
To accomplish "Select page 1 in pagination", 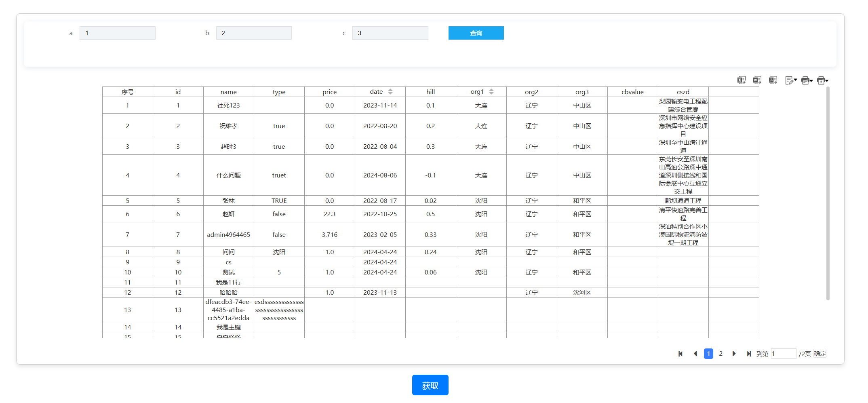I will pyautogui.click(x=708, y=354).
